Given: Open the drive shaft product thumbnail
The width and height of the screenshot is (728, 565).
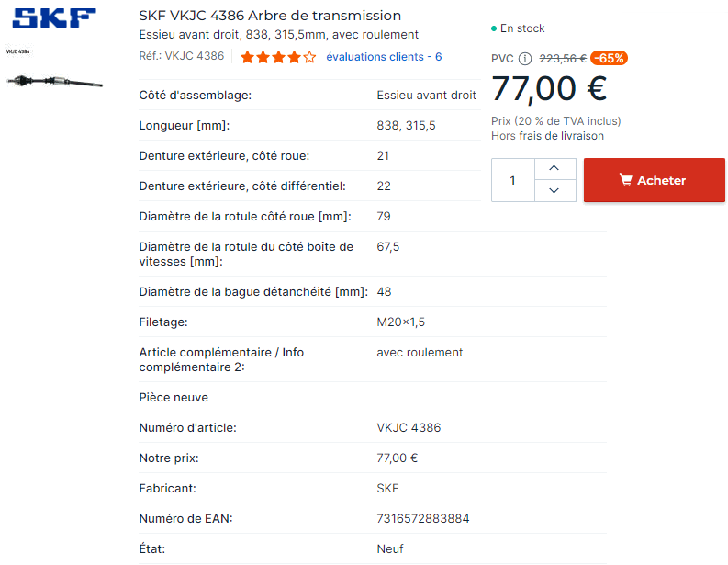Looking at the screenshot, I should (55, 81).
